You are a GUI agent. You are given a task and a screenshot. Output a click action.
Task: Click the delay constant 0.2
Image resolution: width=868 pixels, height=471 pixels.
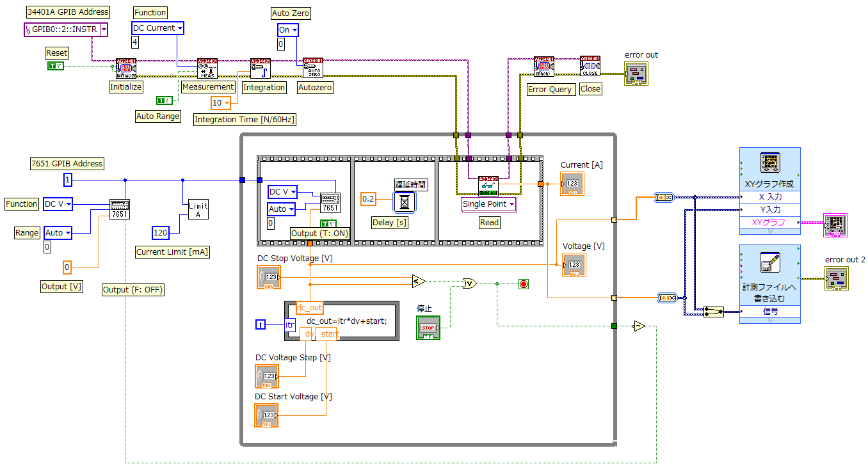pos(368,199)
